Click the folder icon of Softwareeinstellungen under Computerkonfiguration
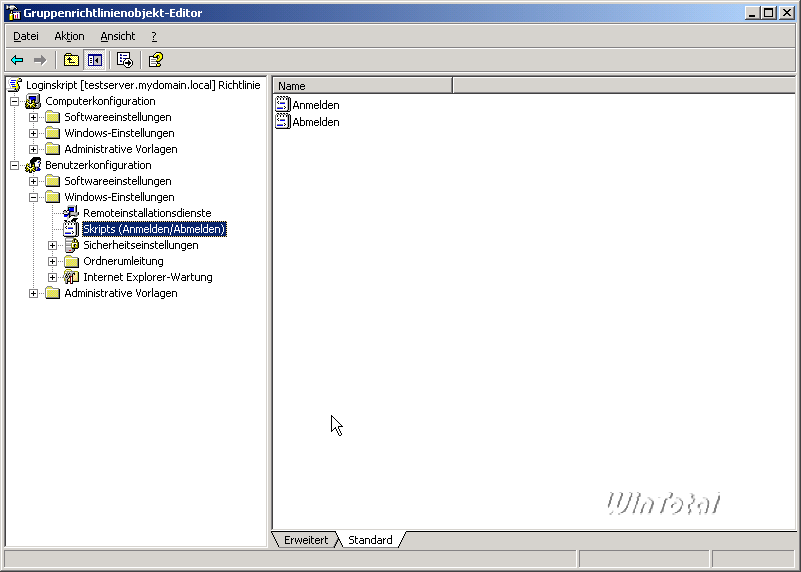801x572 pixels. click(x=53, y=117)
